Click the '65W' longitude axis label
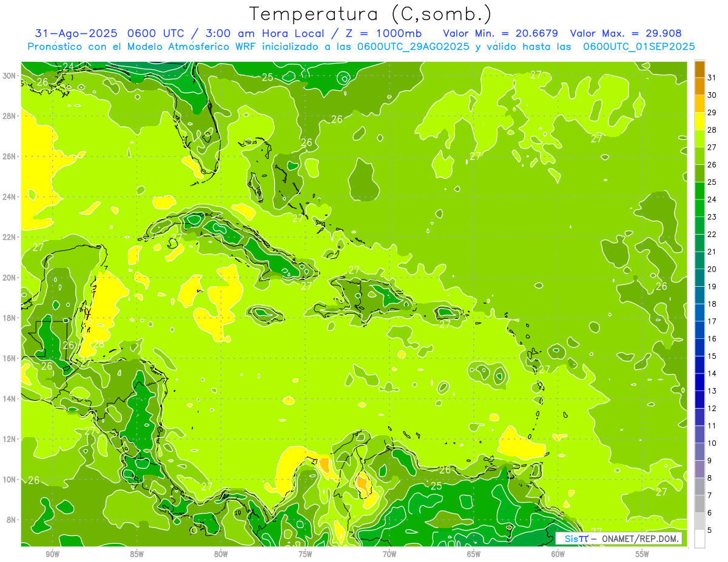The image size is (728, 562). 474,554
